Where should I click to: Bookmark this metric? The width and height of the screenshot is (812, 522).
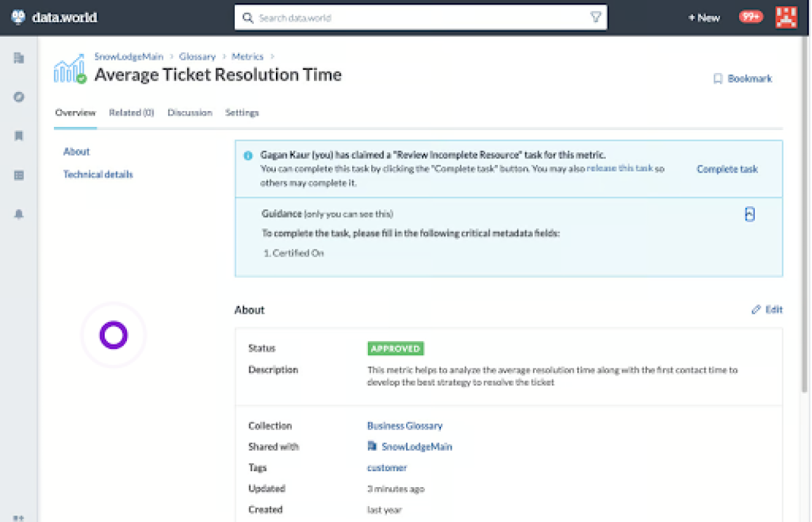pos(743,79)
